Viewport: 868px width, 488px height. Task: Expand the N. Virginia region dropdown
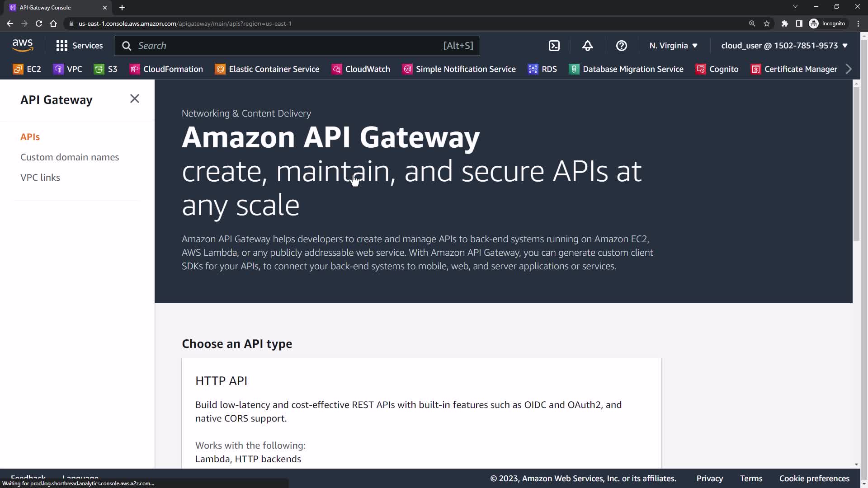(x=673, y=46)
